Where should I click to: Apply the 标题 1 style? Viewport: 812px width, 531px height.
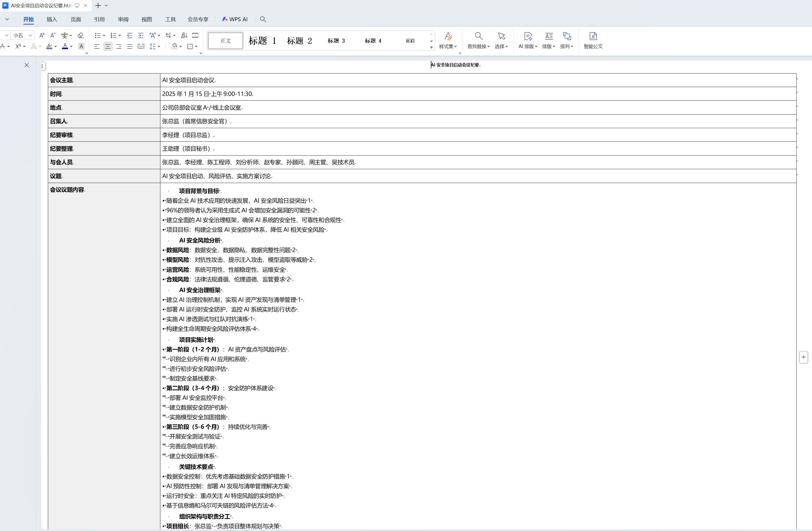(x=262, y=41)
